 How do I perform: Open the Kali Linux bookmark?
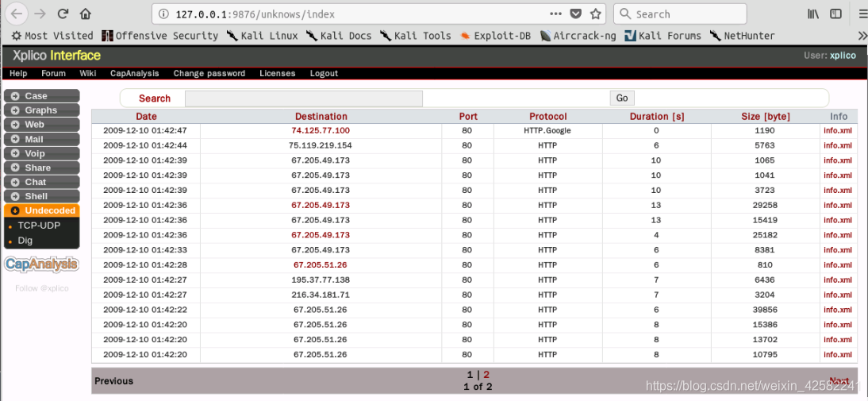click(263, 36)
